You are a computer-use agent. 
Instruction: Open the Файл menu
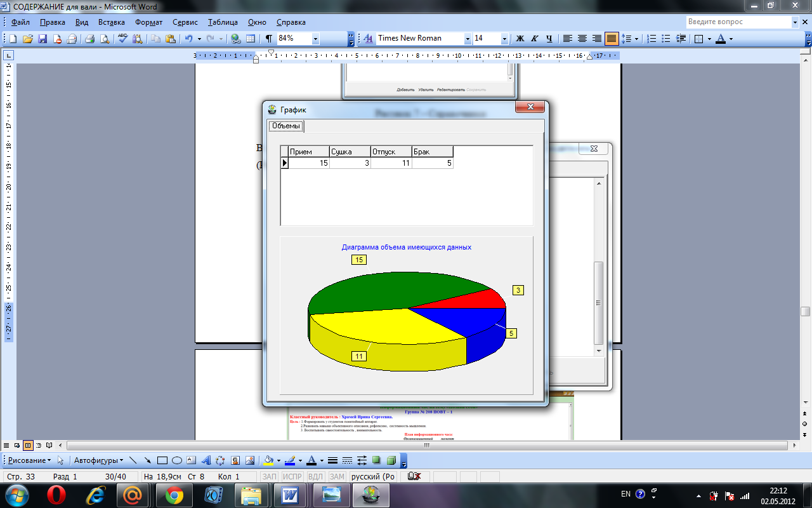tap(20, 22)
